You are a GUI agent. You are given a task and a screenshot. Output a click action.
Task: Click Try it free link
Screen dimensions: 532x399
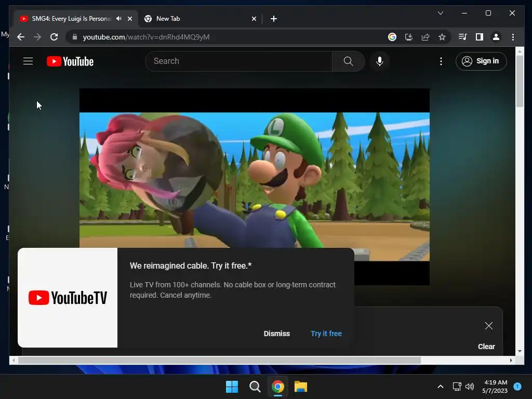326,334
